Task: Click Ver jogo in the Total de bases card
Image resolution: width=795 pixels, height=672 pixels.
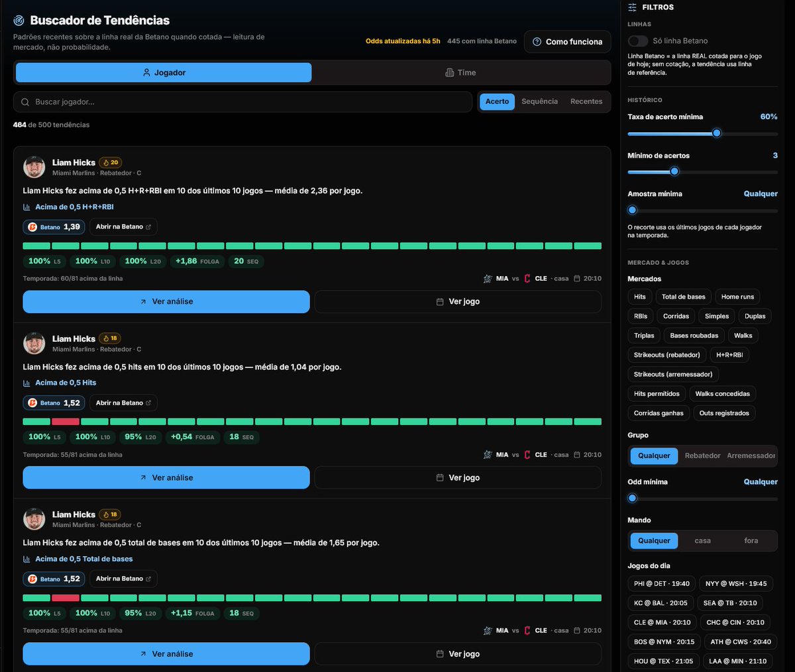Action: point(458,654)
